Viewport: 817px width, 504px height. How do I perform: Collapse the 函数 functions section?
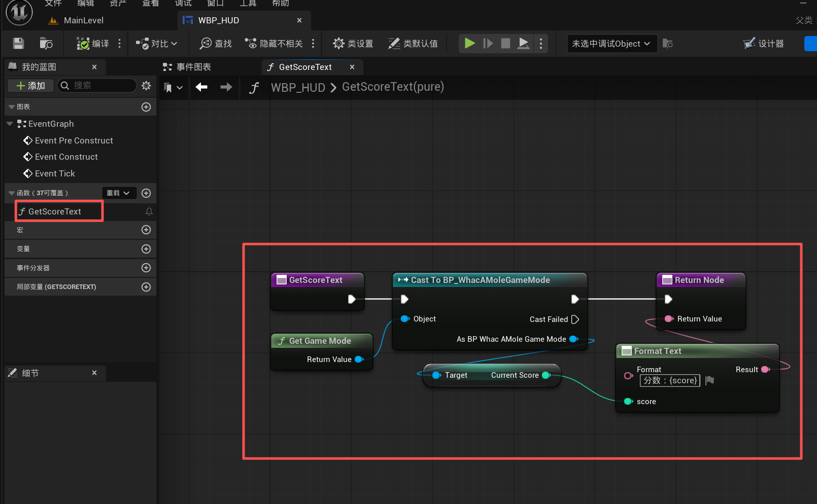[12, 193]
